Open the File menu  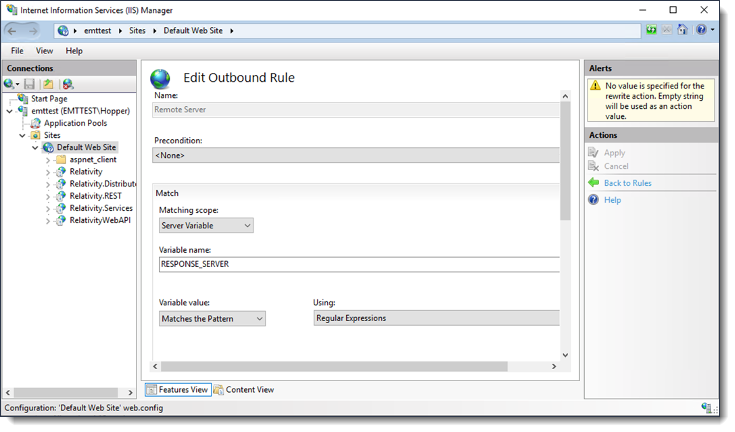pyautogui.click(x=17, y=51)
